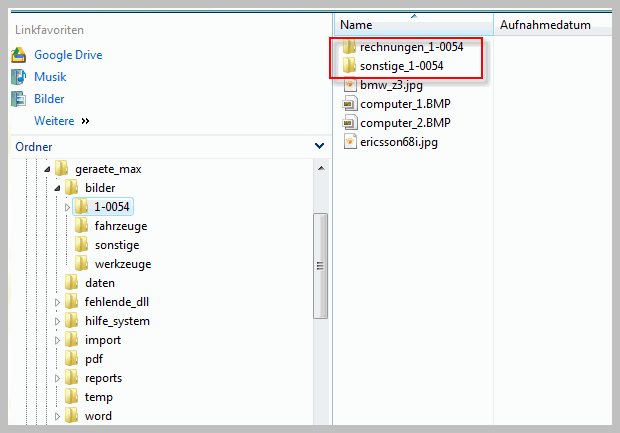
Task: Select the fahrzeuge folder in tree
Action: point(120,226)
